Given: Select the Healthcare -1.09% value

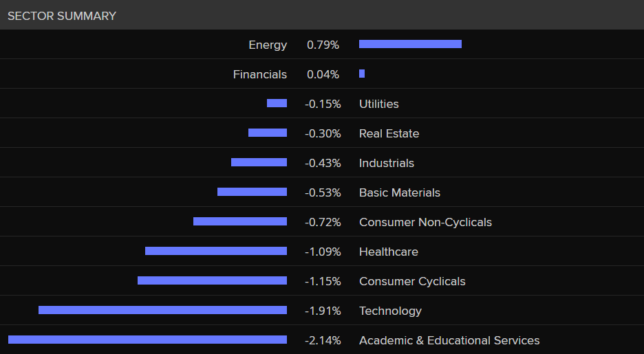Looking at the screenshot, I should point(323,252).
